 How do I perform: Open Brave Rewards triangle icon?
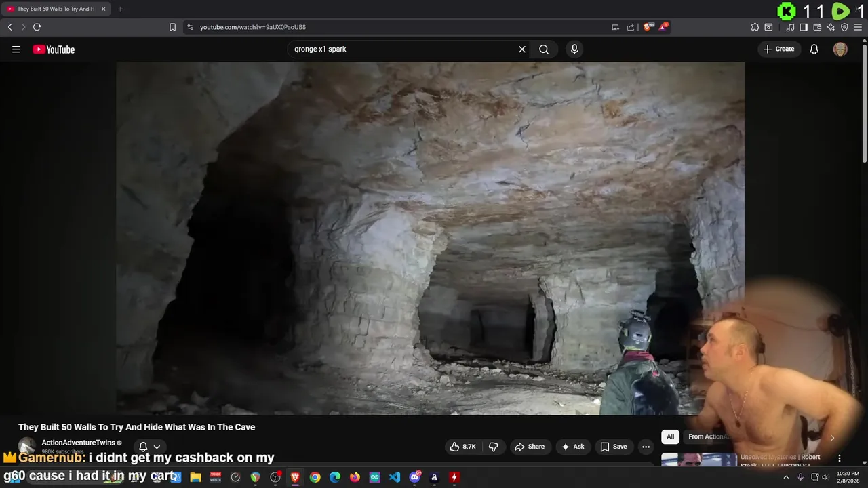tap(663, 27)
